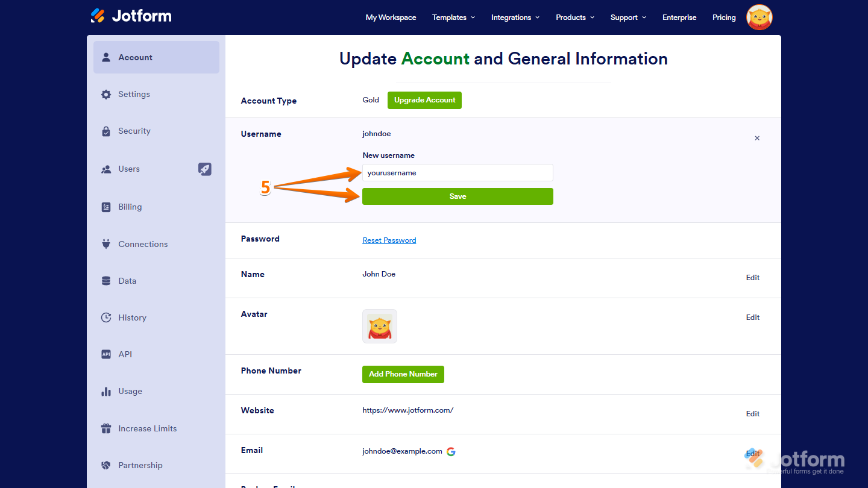Viewport: 868px width, 488px height.
Task: Open the Security section via the lock icon
Action: point(106,131)
